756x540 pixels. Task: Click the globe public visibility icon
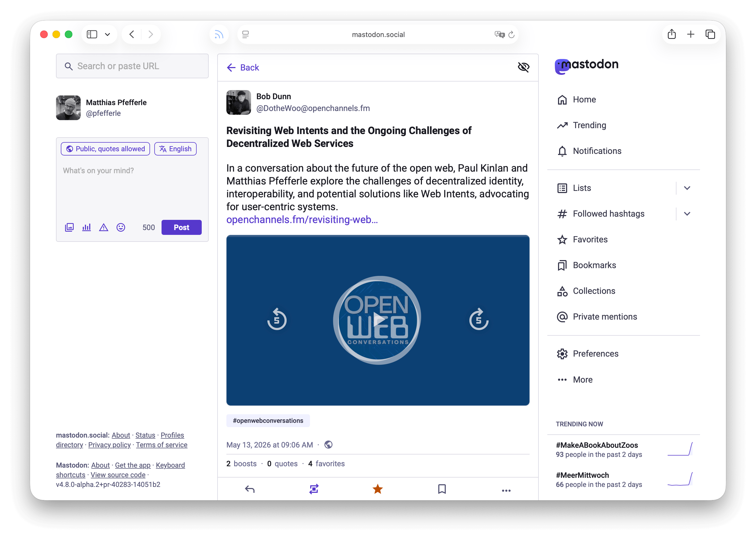tap(328, 445)
